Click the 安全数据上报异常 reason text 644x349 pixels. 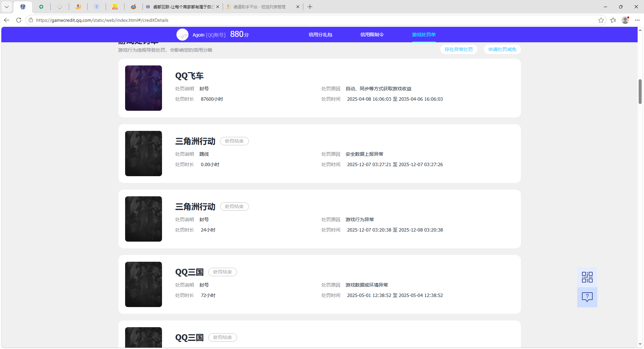[x=365, y=154]
